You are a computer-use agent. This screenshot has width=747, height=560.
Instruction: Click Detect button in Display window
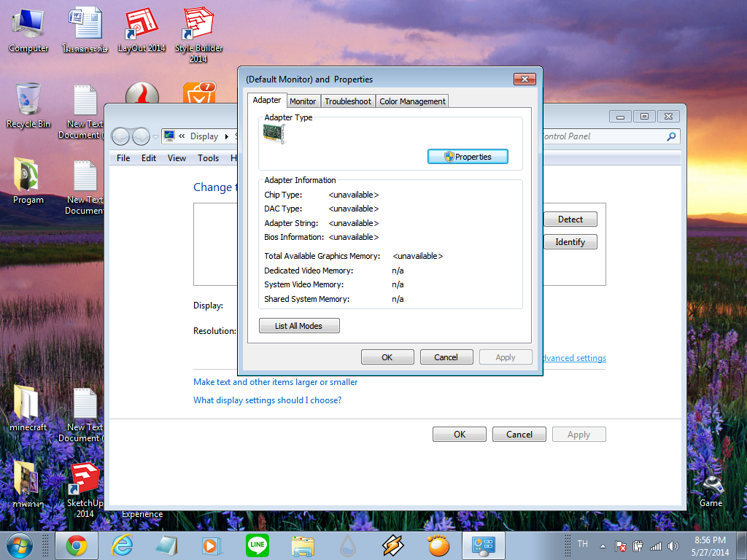(x=570, y=219)
